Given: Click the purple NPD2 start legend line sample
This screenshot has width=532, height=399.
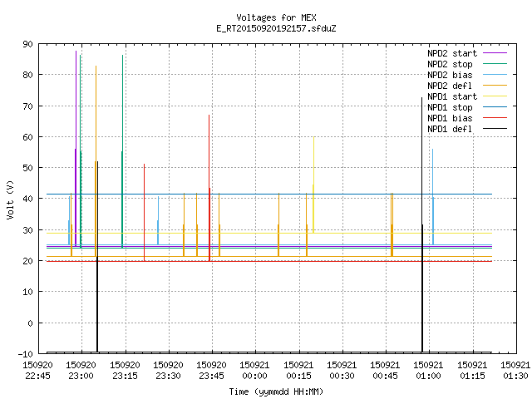Looking at the screenshot, I should click(x=495, y=53).
